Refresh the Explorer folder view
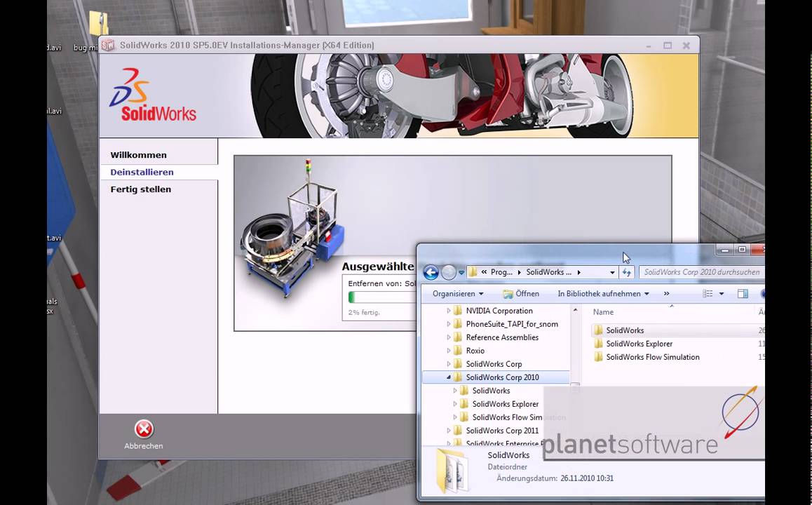This screenshot has height=505, width=812. [x=627, y=272]
